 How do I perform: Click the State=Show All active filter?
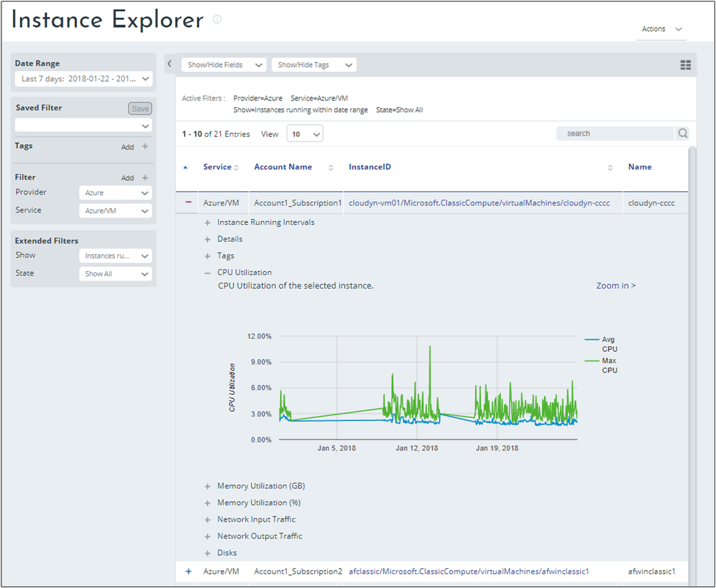tap(400, 110)
